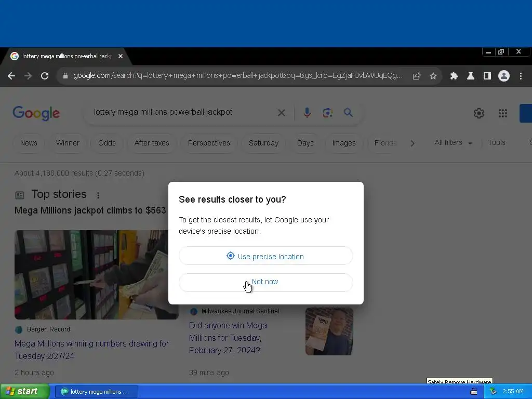The height and width of the screenshot is (399, 532).
Task: Click lottery mega millions taskbar button
Action: [96, 392]
